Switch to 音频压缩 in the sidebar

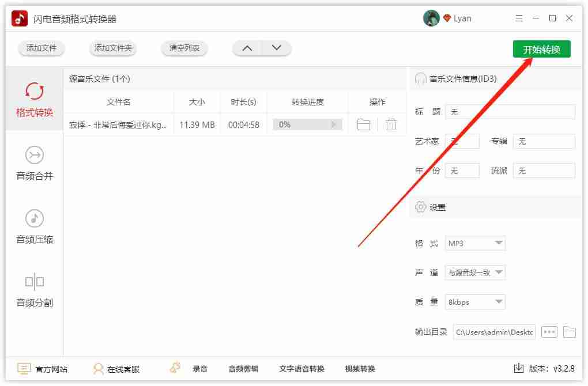[x=35, y=226]
